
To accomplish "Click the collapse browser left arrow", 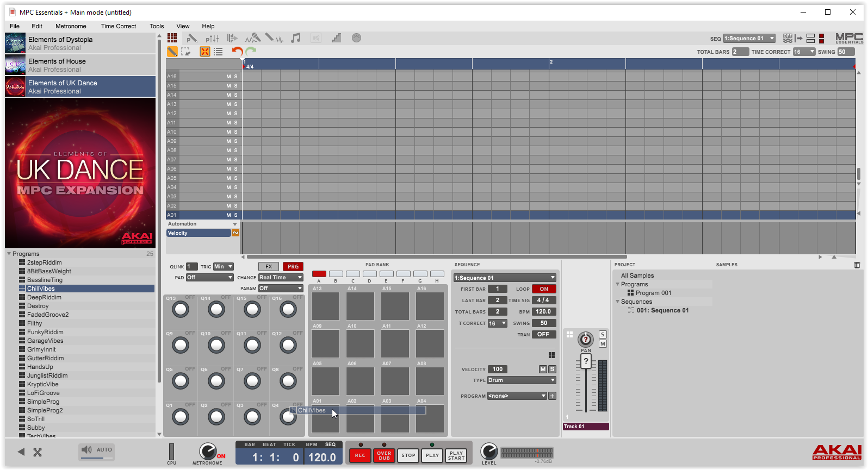I will [x=21, y=452].
